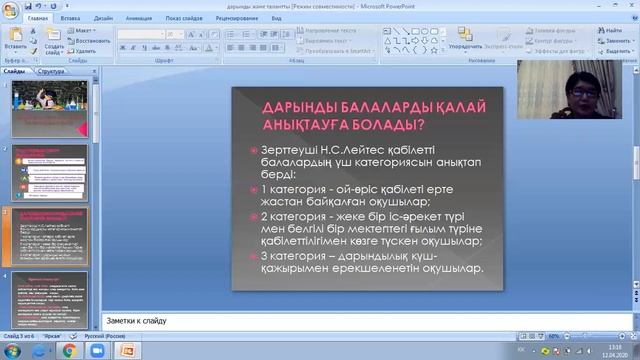Click the zoom slider handle
Screen dimensions: 640x360
pyautogui.click(x=585, y=336)
